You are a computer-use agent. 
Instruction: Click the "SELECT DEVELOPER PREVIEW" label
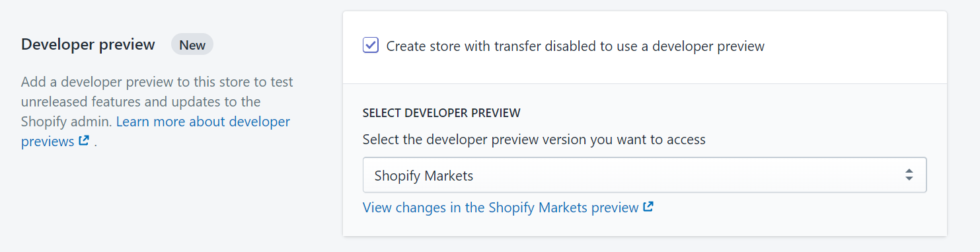(x=441, y=113)
